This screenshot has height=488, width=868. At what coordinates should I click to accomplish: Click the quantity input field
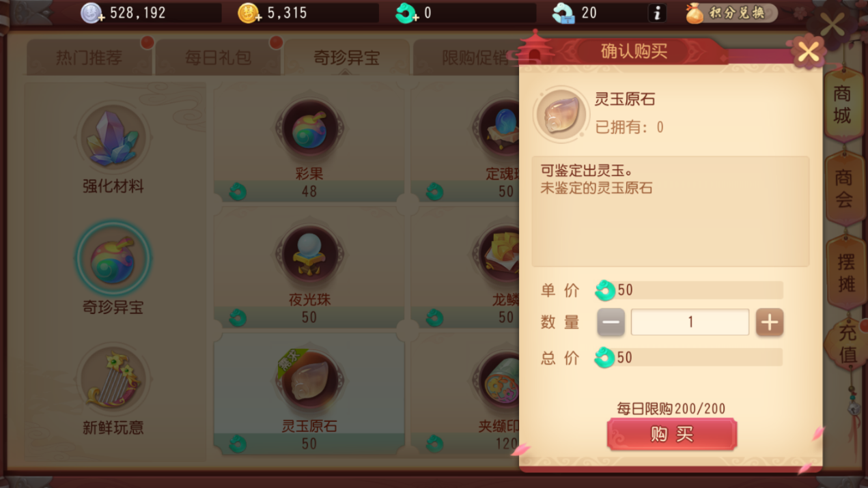pos(690,322)
